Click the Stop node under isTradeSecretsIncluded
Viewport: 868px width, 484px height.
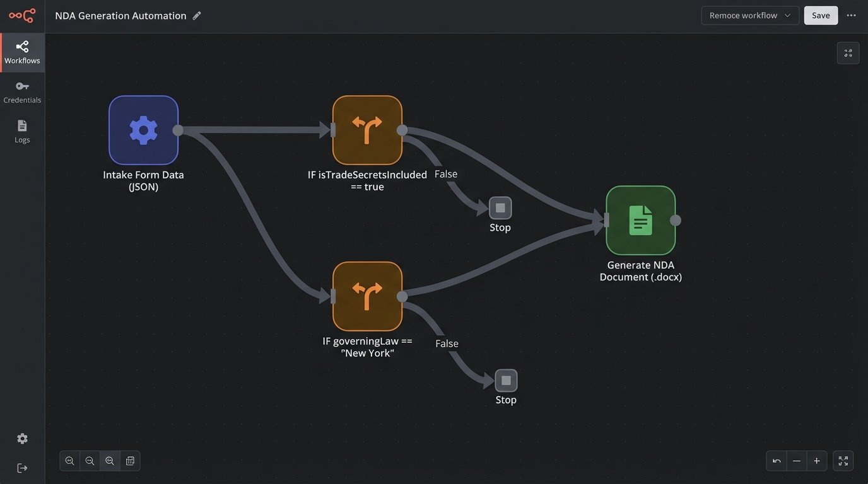point(500,208)
